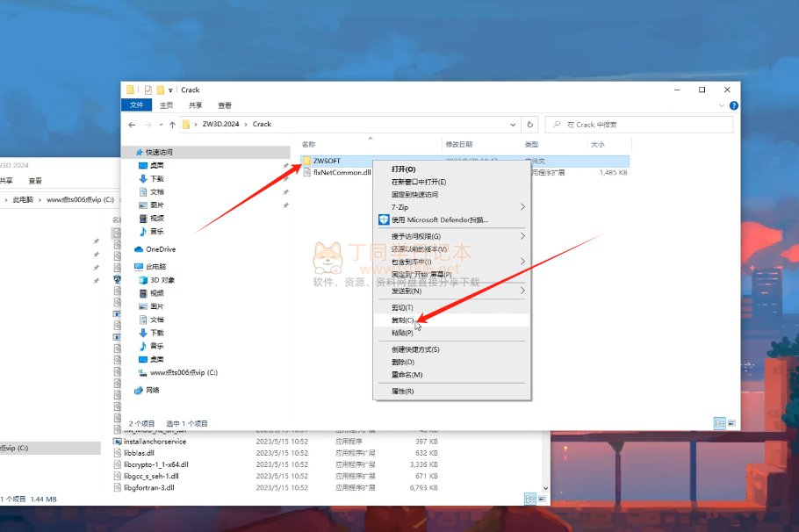Image resolution: width=799 pixels, height=532 pixels.
Task: Click the Back arrow in the navigation bar
Action: coord(133,125)
